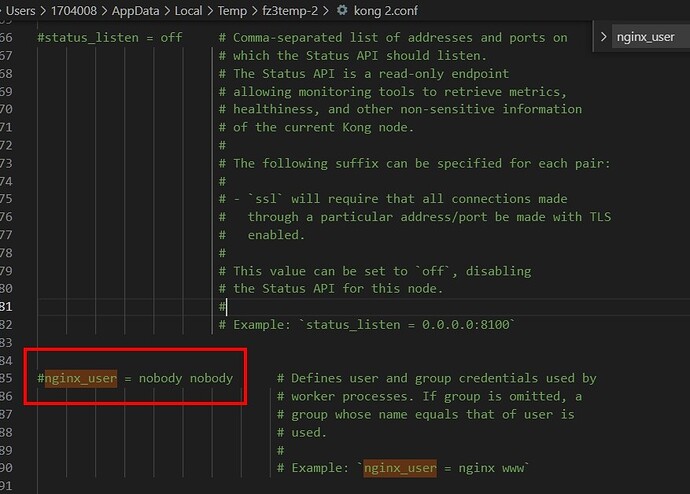Click the find input containing 'nginx_user'

point(650,37)
